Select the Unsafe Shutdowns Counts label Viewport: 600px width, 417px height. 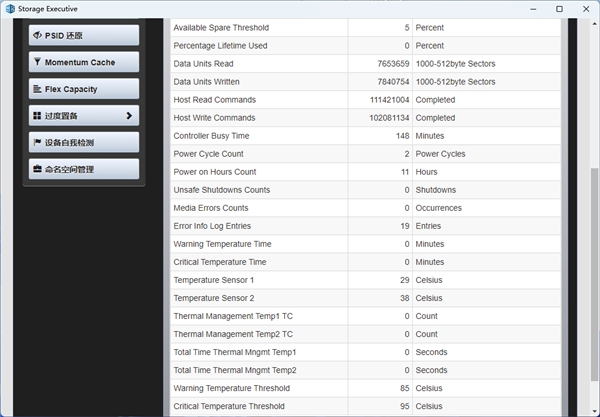pos(222,190)
